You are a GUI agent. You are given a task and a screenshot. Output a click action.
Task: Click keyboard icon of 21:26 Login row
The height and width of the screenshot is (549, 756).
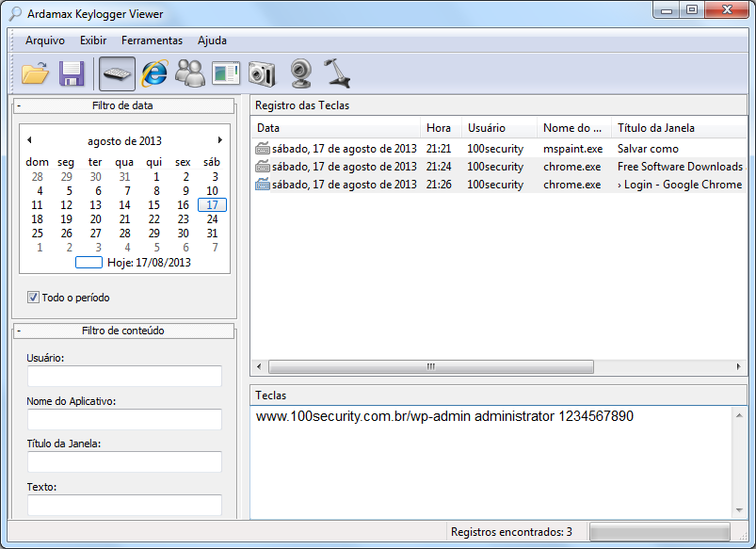point(263,185)
